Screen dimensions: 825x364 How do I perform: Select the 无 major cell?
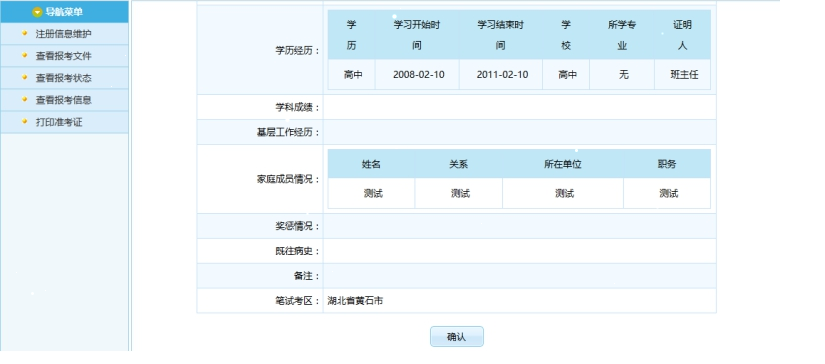[x=623, y=75]
